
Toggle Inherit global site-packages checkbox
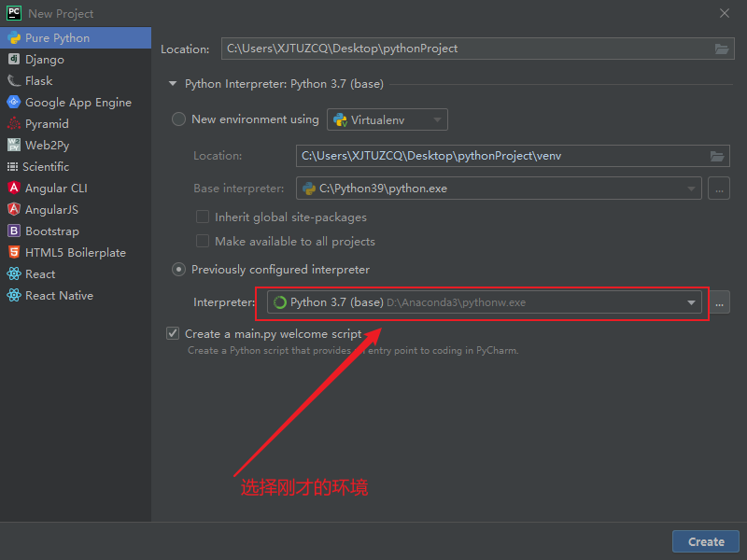point(203,217)
